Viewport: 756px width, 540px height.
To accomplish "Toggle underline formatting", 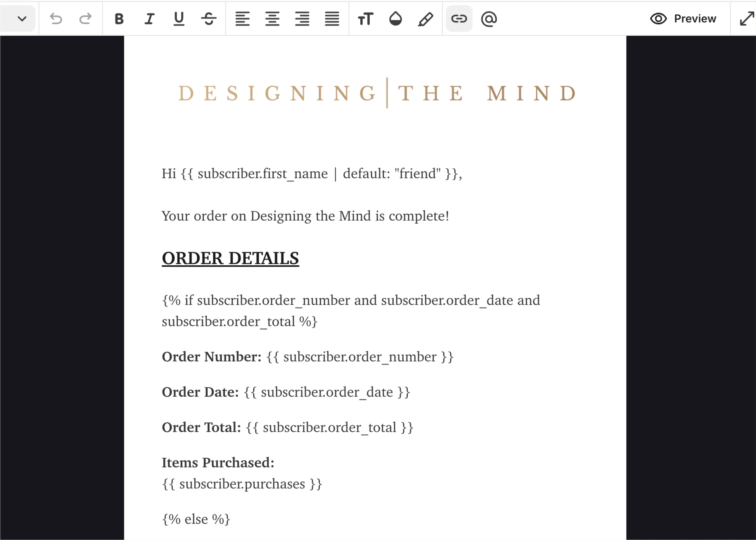I will (x=179, y=19).
